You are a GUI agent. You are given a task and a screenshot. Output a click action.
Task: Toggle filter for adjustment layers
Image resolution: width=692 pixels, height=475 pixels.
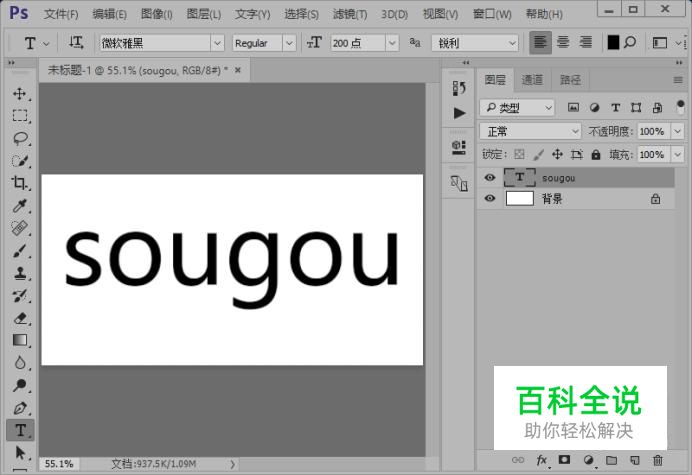pyautogui.click(x=594, y=107)
